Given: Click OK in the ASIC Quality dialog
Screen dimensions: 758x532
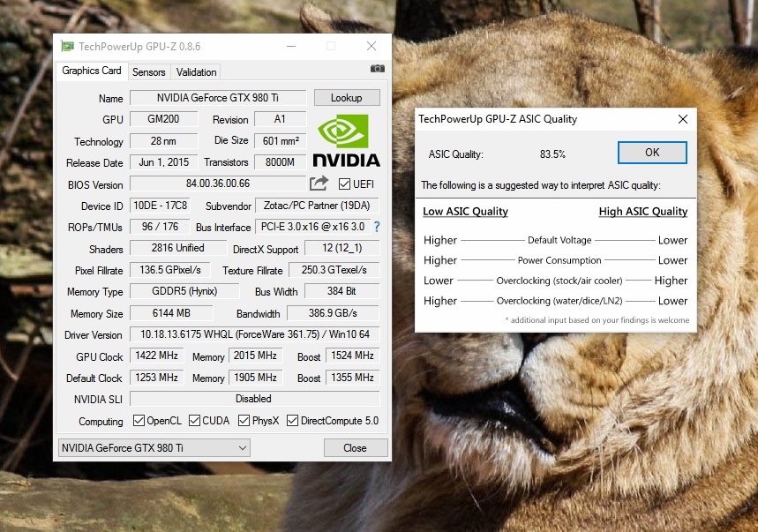Looking at the screenshot, I should (652, 153).
